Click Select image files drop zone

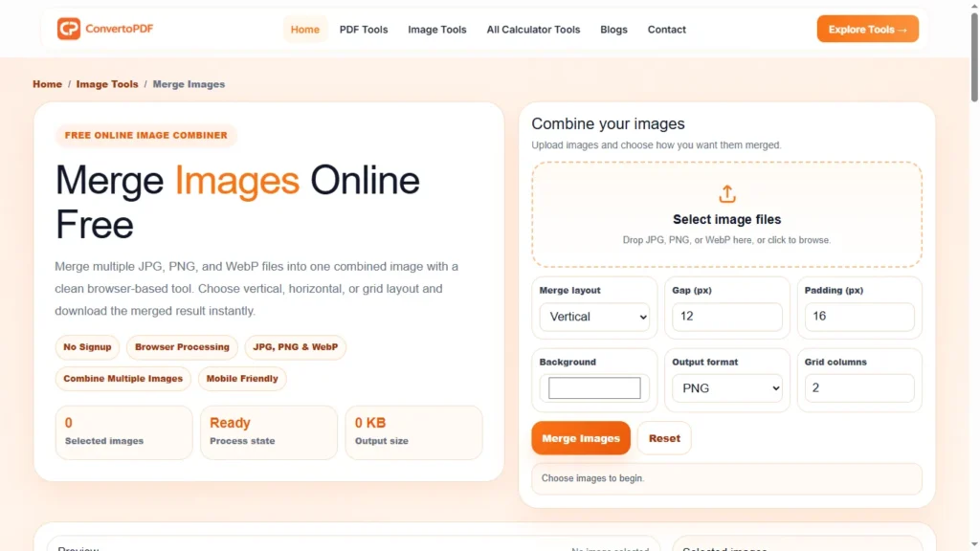(x=727, y=214)
